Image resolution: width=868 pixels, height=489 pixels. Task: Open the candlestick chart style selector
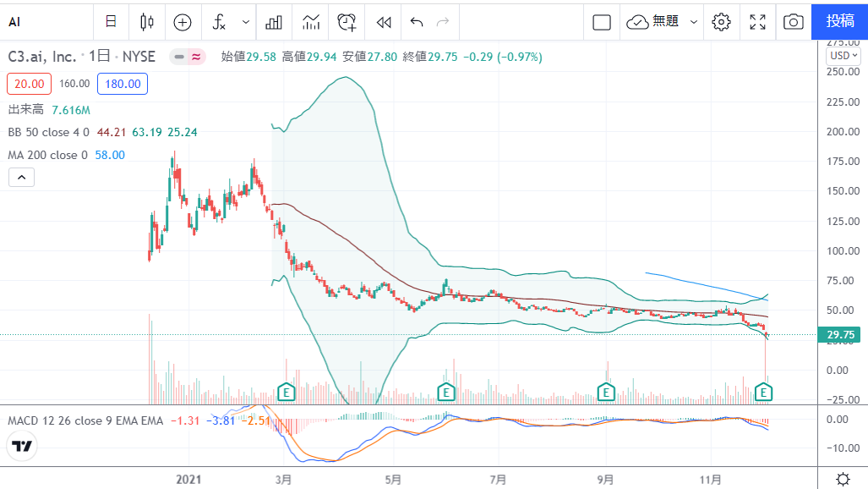tap(147, 22)
